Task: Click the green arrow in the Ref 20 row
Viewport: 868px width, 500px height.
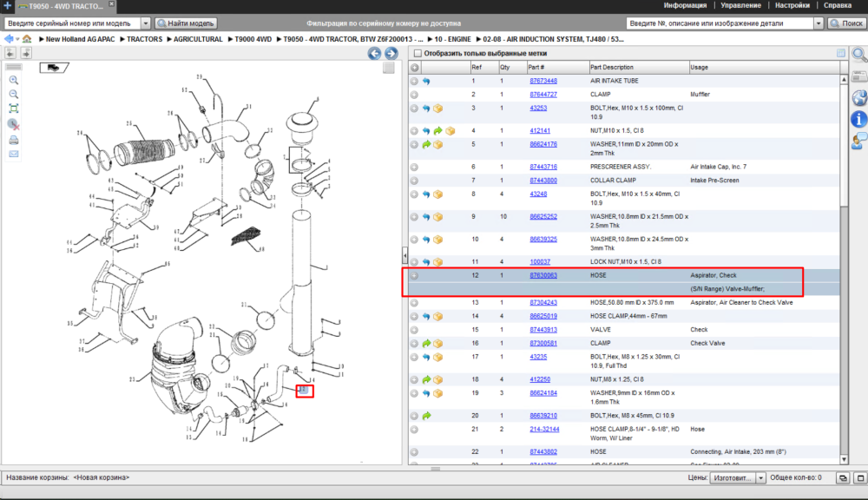Action: coord(426,416)
